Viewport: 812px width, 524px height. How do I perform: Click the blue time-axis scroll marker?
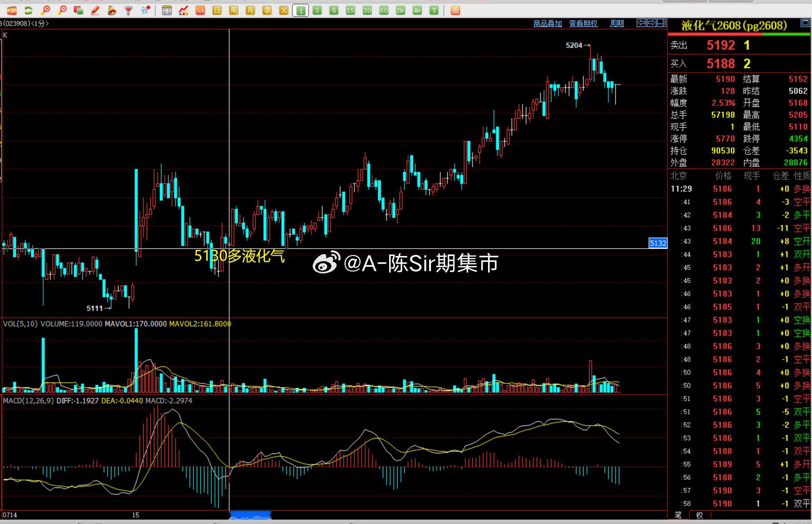pos(250,515)
